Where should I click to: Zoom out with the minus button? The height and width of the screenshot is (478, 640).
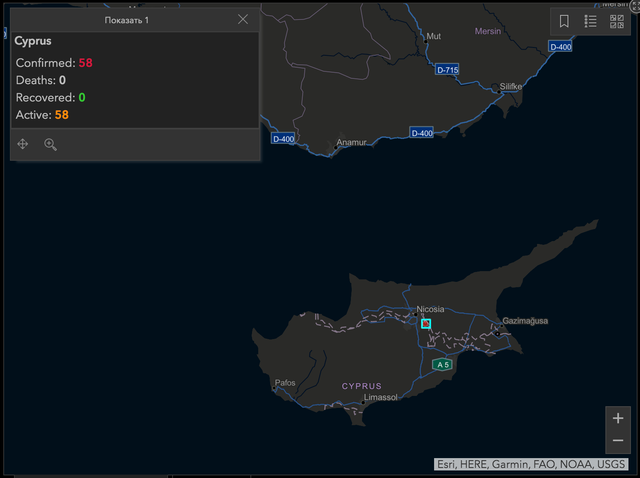click(x=618, y=441)
